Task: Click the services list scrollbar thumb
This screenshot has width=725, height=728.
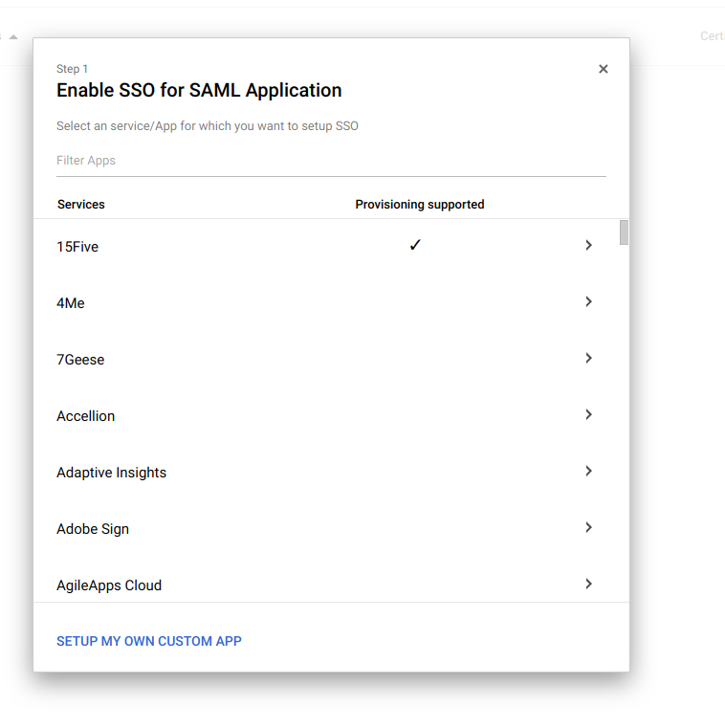Action: [x=624, y=232]
